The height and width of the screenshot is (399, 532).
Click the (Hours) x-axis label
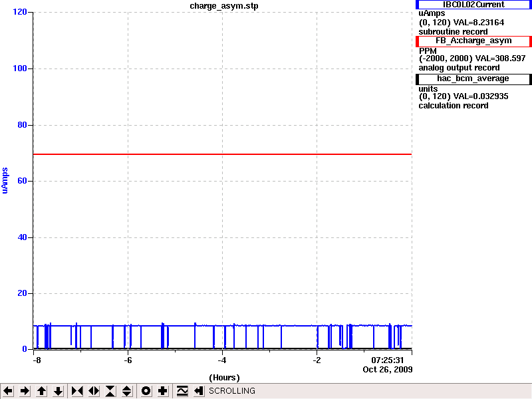pos(224,378)
